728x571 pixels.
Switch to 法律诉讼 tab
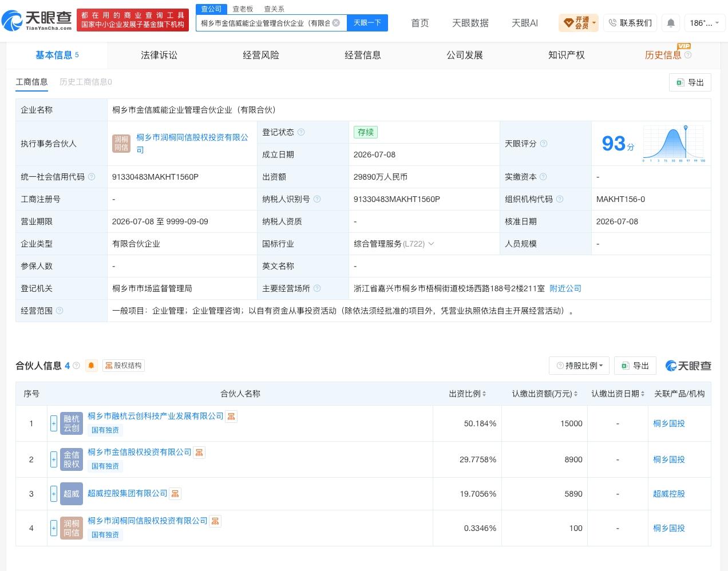pos(159,55)
